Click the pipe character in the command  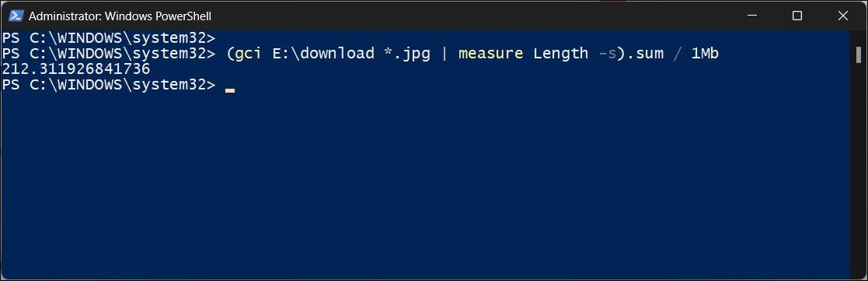click(x=444, y=54)
